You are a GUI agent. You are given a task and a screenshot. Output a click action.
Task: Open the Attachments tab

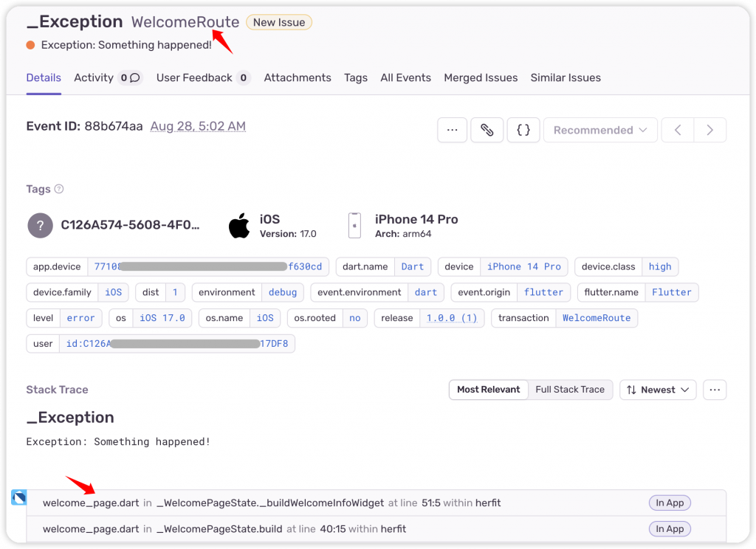298,77
